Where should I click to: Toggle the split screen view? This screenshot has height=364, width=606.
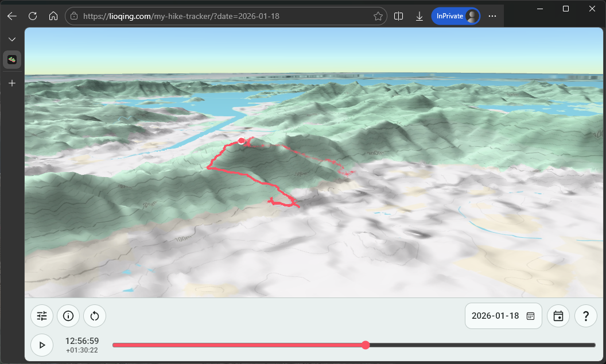(x=399, y=16)
